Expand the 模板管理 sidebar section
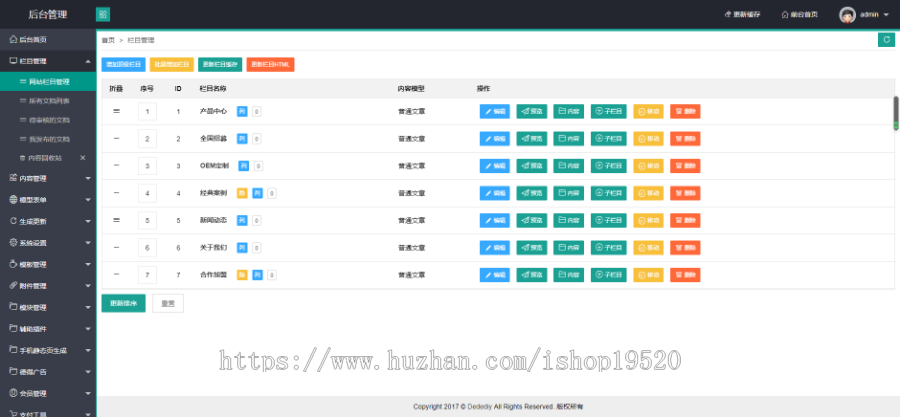 (x=88, y=265)
